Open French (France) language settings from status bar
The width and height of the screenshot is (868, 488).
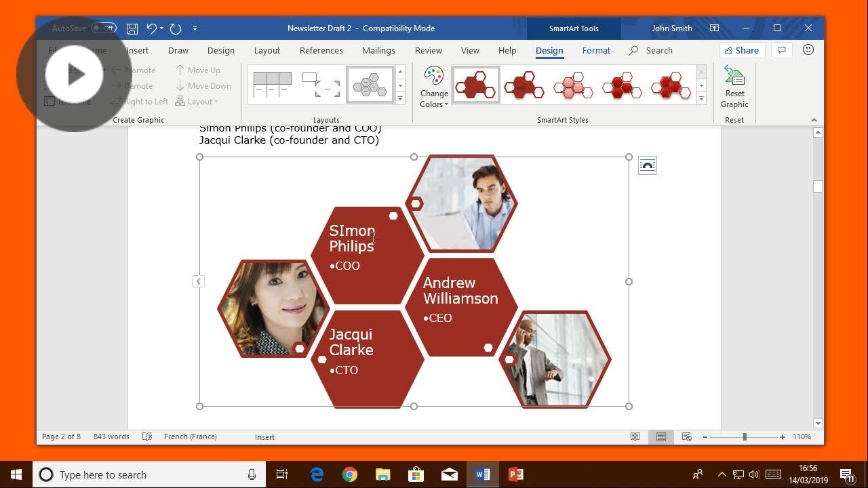(190, 436)
